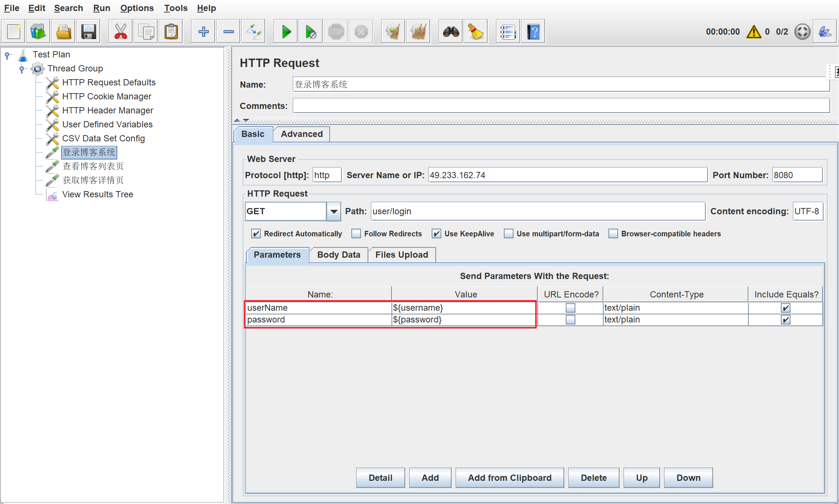Click the binoculars Search icon
Screen dimensions: 839x504
pyautogui.click(x=451, y=32)
